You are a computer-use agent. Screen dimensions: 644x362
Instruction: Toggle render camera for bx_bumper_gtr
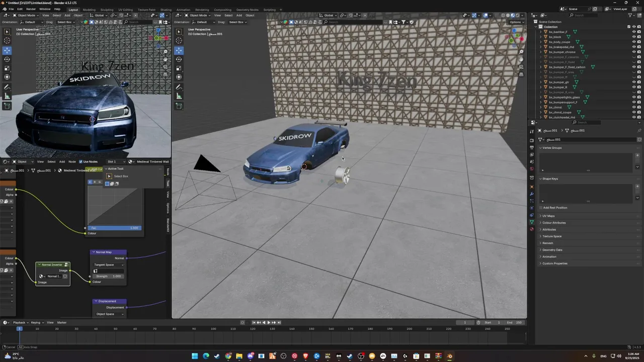click(639, 82)
